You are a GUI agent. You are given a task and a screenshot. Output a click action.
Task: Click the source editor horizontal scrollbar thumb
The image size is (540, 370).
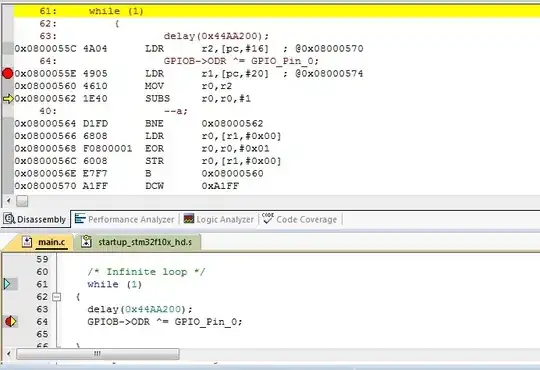(98, 354)
